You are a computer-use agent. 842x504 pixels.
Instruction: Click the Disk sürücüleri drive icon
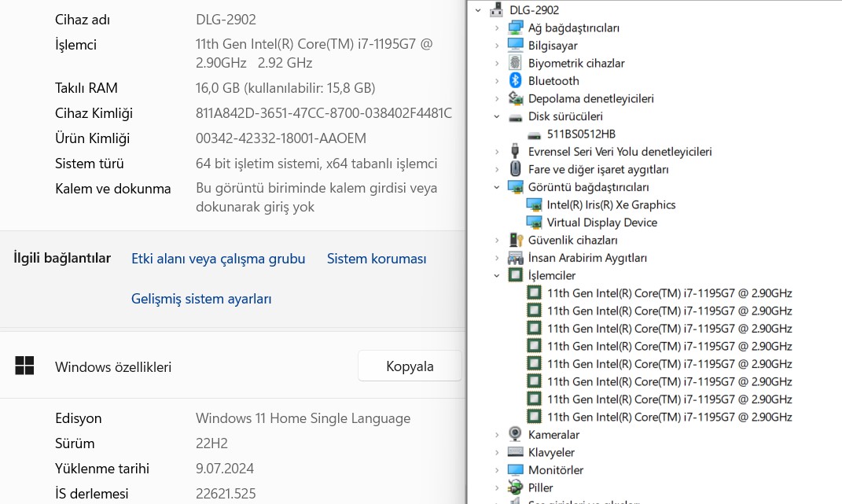[516, 117]
